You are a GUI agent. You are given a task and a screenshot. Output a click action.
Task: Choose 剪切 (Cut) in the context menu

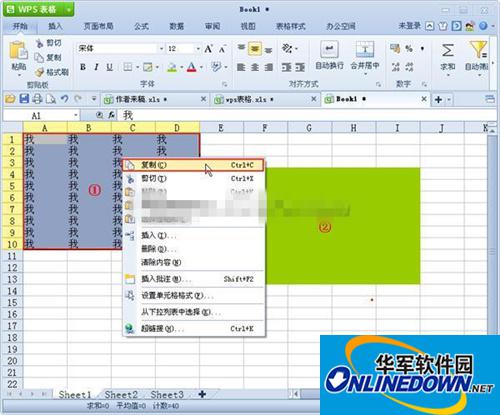tap(193, 179)
